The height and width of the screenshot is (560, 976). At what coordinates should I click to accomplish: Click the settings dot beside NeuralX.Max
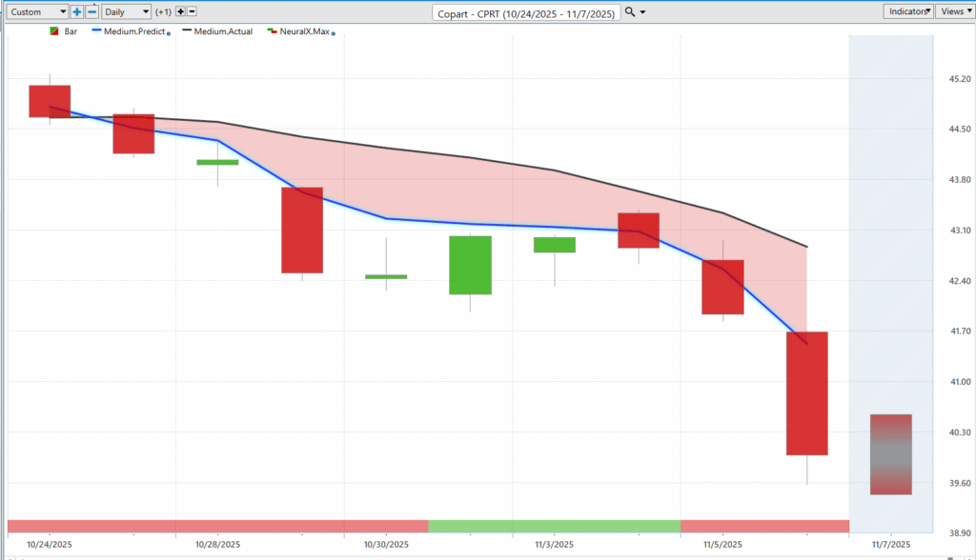(333, 33)
